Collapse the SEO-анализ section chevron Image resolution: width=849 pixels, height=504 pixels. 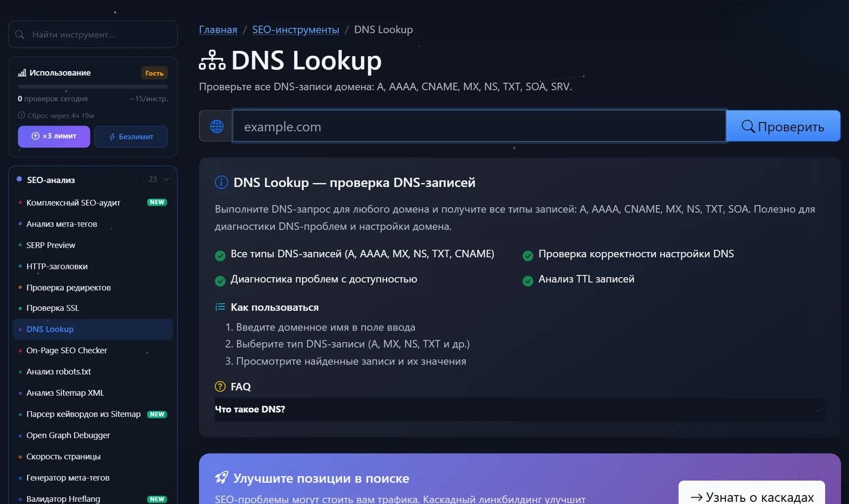tap(166, 179)
